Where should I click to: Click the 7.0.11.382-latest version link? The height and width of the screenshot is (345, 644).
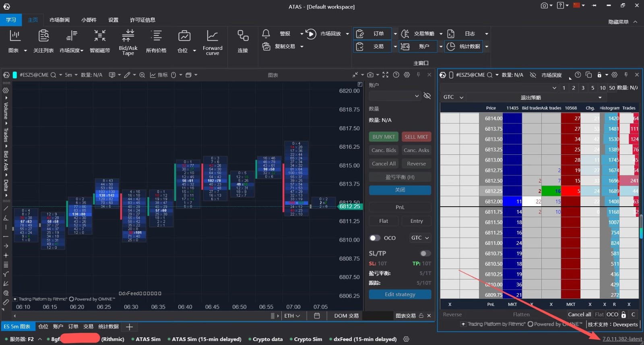[622, 339]
